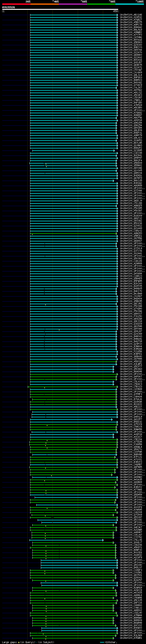Select UniRef100_O97555 label
This screenshot has height=644, width=146.
(131, 359)
